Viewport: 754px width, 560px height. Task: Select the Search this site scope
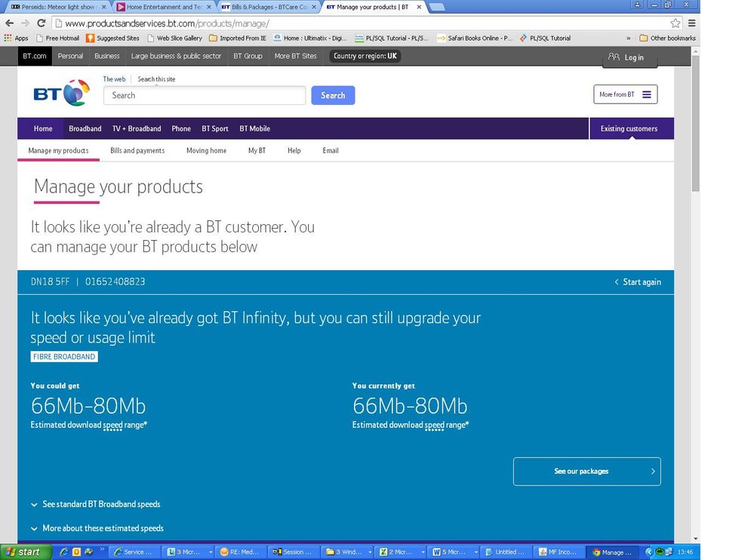click(156, 78)
